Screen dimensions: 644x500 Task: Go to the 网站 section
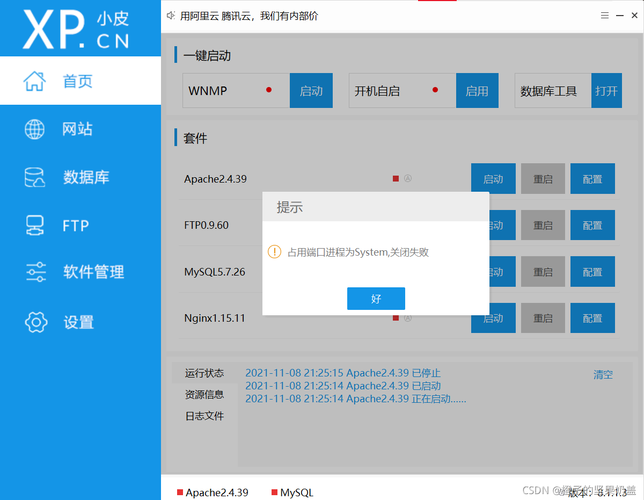pyautogui.click(x=80, y=129)
